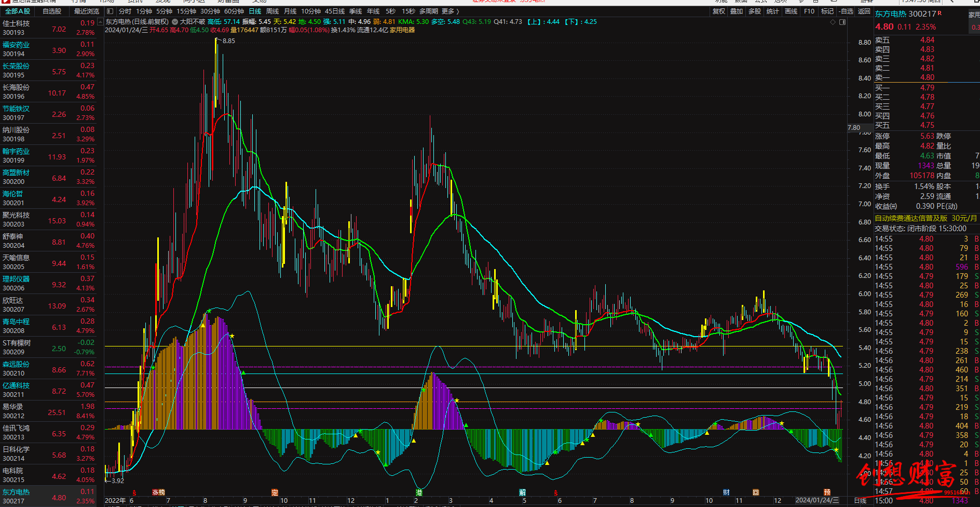Click the 统计 statistics button

(x=773, y=11)
